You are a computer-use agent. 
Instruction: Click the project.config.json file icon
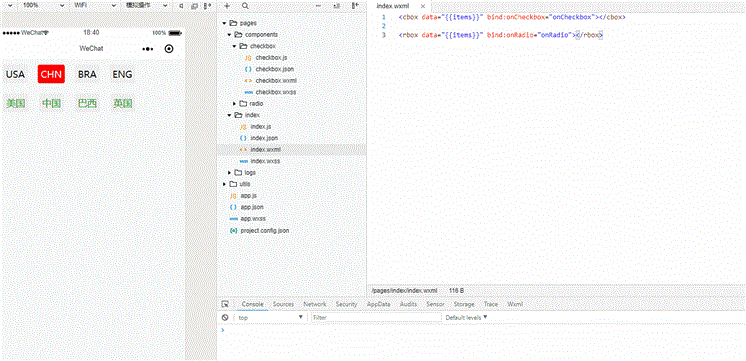tap(233, 230)
